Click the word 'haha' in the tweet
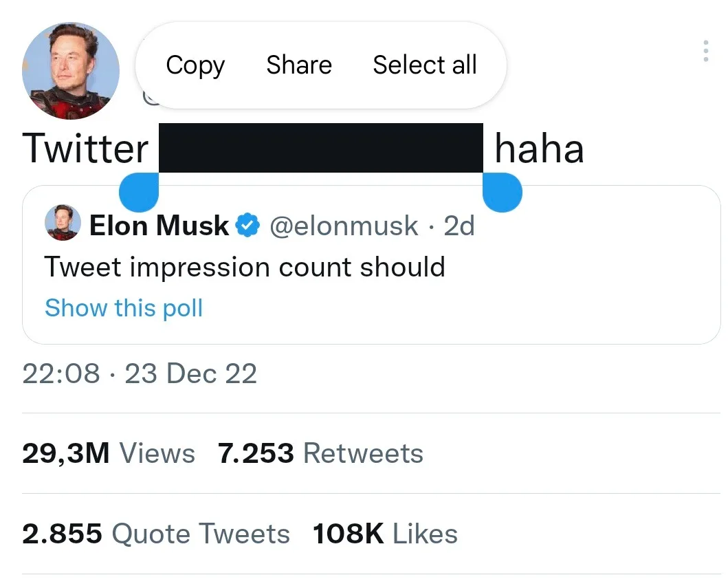Viewport: 728px width, 586px height. tap(539, 149)
